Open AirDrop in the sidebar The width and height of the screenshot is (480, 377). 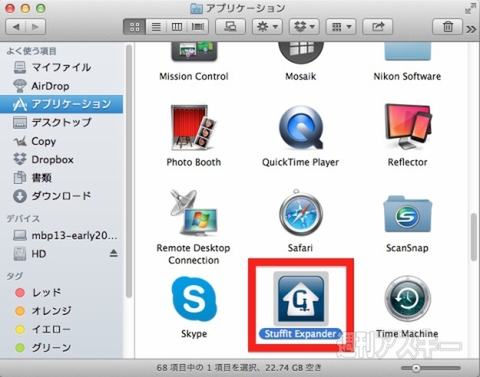click(61, 86)
